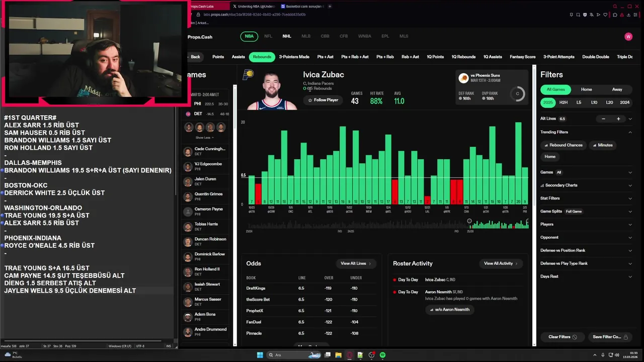This screenshot has width=644, height=362.
Task: Expand the Secondary Charts section
Action: (630, 186)
